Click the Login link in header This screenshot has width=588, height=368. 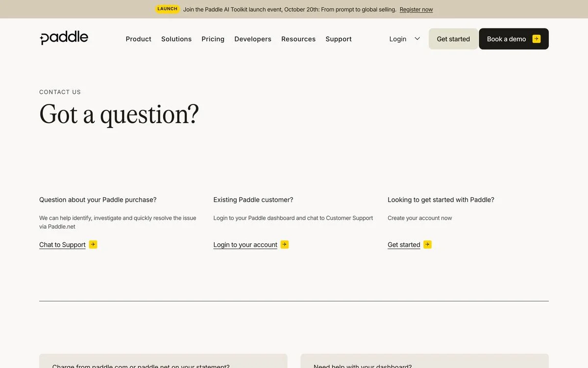coord(398,39)
